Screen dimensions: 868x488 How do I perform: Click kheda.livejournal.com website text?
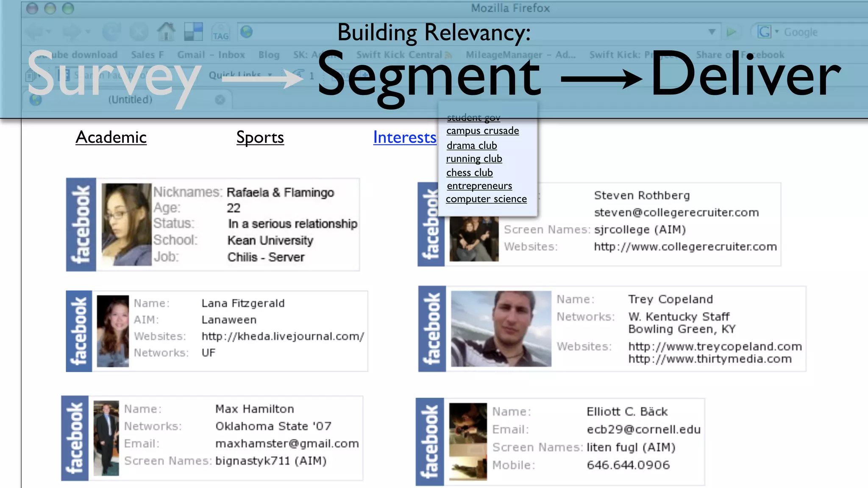click(x=283, y=336)
